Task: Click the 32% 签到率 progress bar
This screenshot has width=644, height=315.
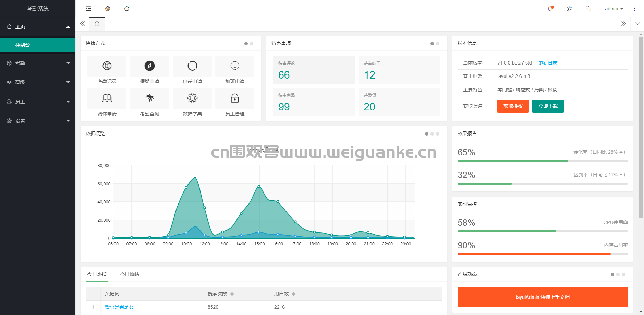Action: point(543,184)
